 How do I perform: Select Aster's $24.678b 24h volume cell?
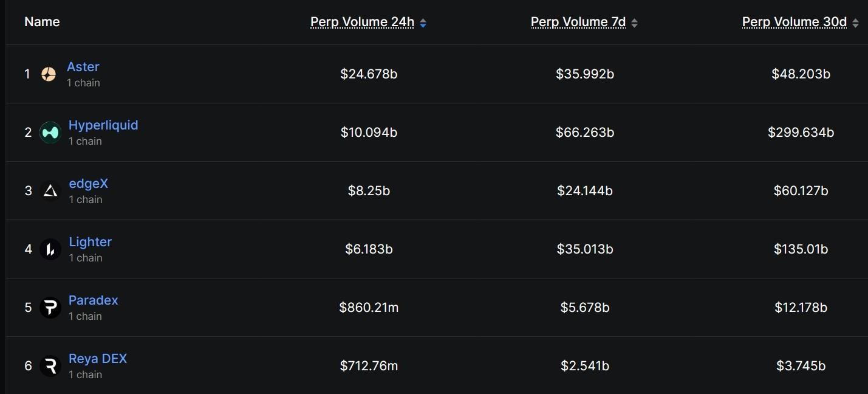tap(369, 74)
